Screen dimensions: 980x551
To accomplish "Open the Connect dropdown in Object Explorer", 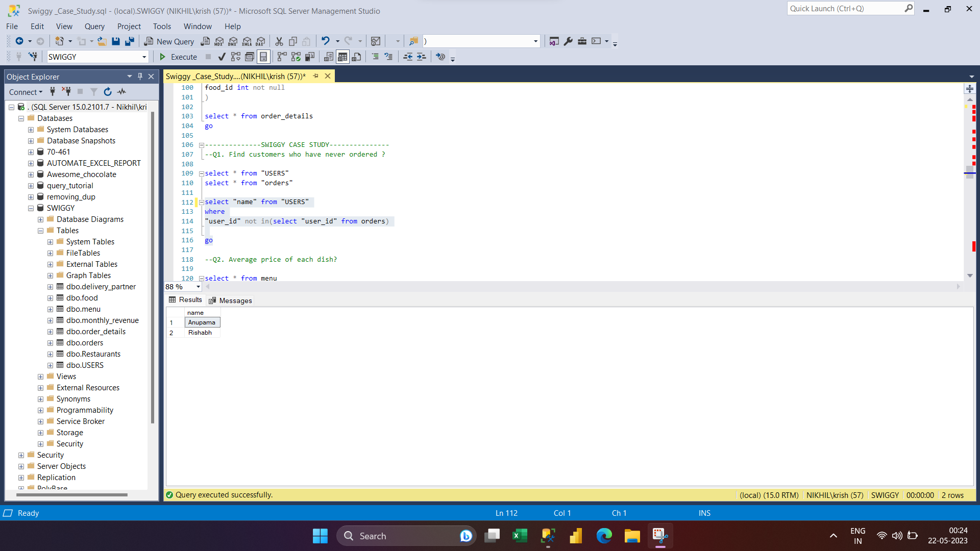I will pos(26,92).
